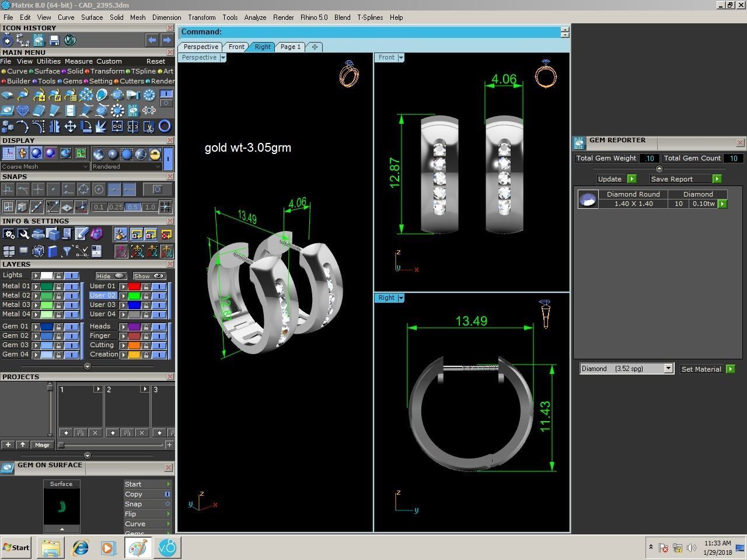The image size is (747, 560).
Task: Click the Hide layers button
Action: tap(111, 276)
